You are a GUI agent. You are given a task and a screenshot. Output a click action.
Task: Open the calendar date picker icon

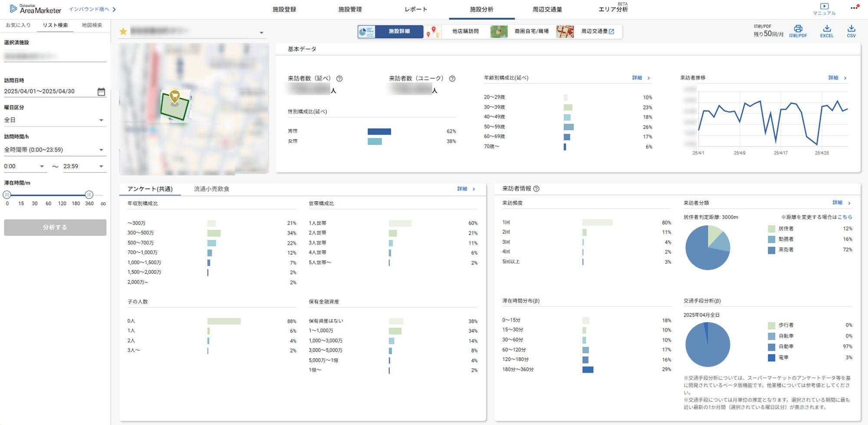(x=101, y=92)
